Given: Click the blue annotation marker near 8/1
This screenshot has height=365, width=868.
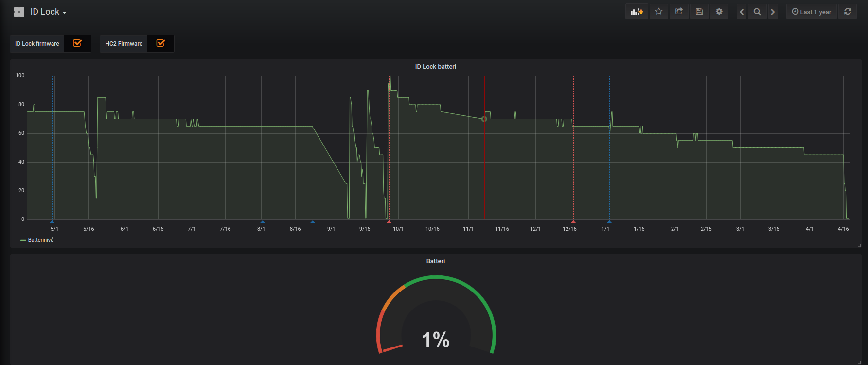Looking at the screenshot, I should point(263,222).
